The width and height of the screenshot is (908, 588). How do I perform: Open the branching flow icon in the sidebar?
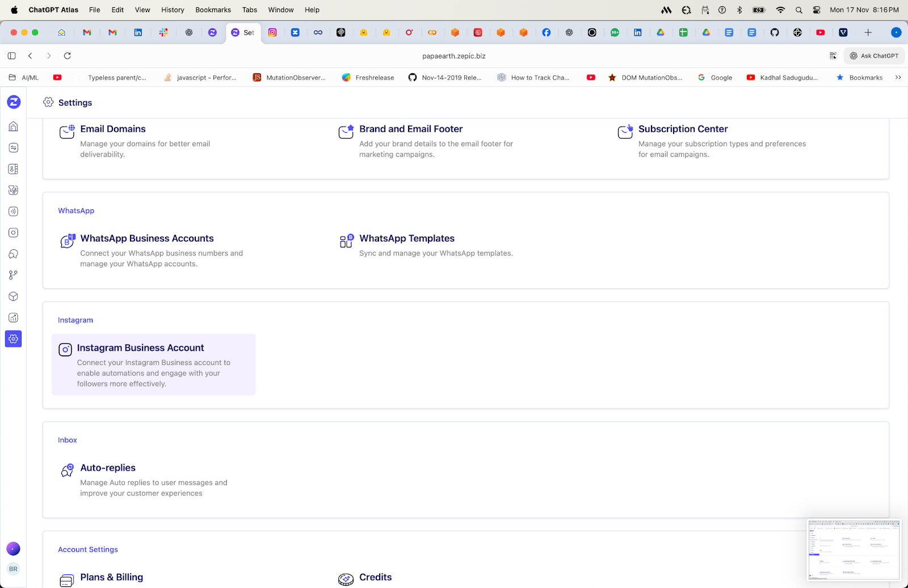pyautogui.click(x=14, y=275)
